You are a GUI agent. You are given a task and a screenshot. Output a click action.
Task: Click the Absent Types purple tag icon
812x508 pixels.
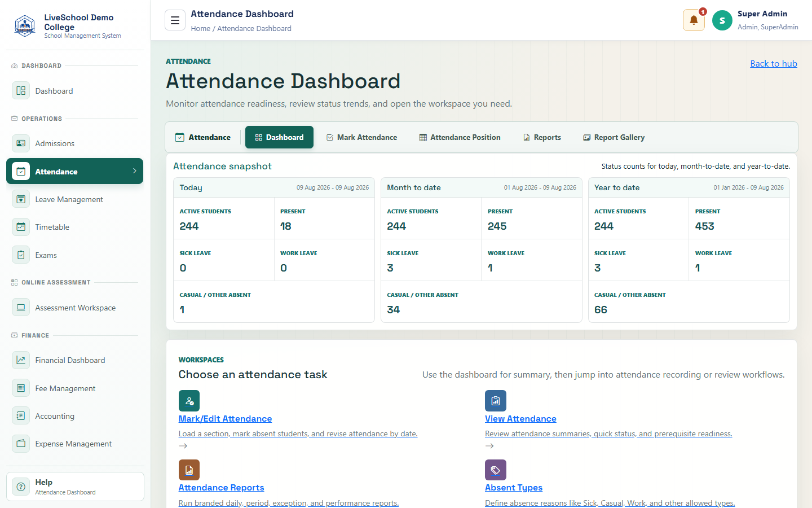496,470
